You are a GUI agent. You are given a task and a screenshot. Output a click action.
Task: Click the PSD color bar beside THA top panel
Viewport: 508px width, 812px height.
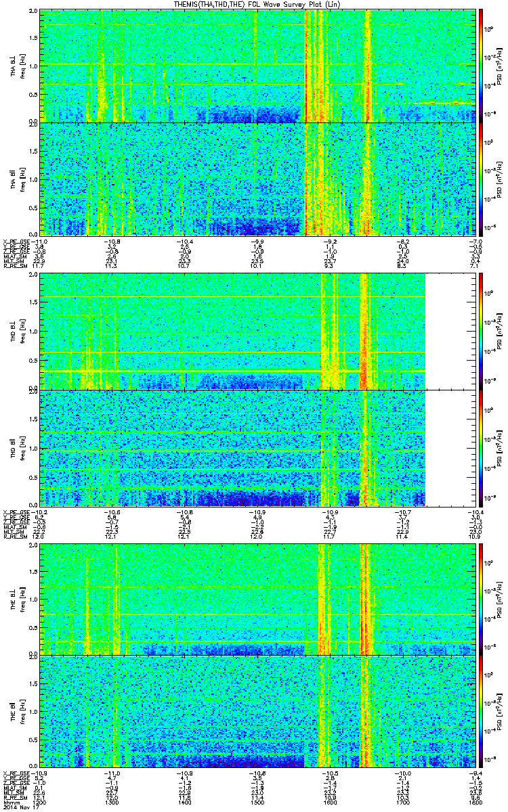(x=482, y=66)
